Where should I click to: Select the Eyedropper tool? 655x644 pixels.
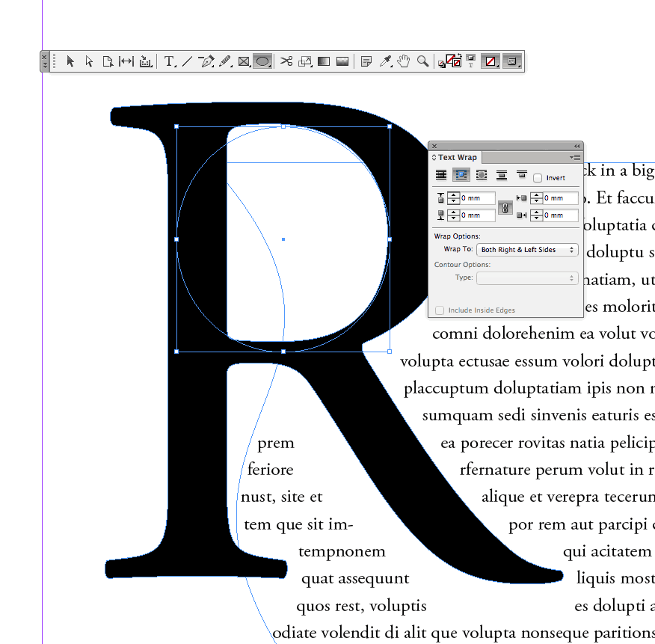click(384, 61)
